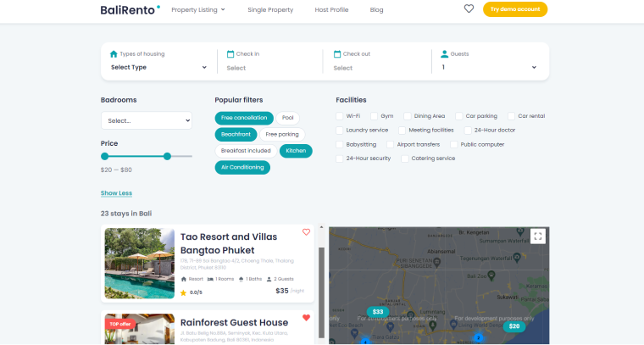
Task: Favorite Tao Resort and Villas listing heart
Action: (306, 232)
